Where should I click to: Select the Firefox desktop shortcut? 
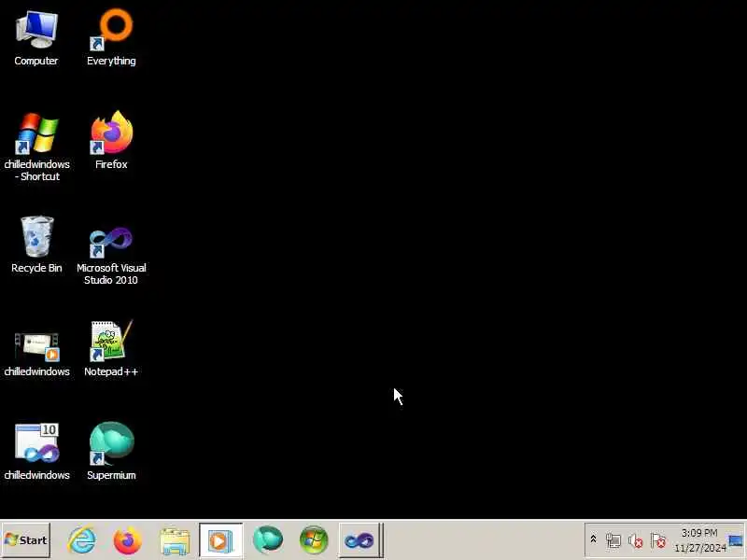coord(111,140)
